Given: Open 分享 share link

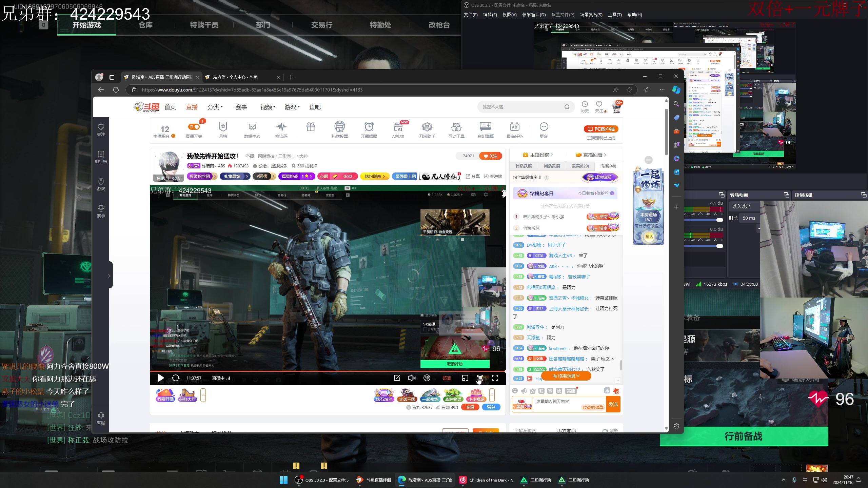Looking at the screenshot, I should point(473,176).
